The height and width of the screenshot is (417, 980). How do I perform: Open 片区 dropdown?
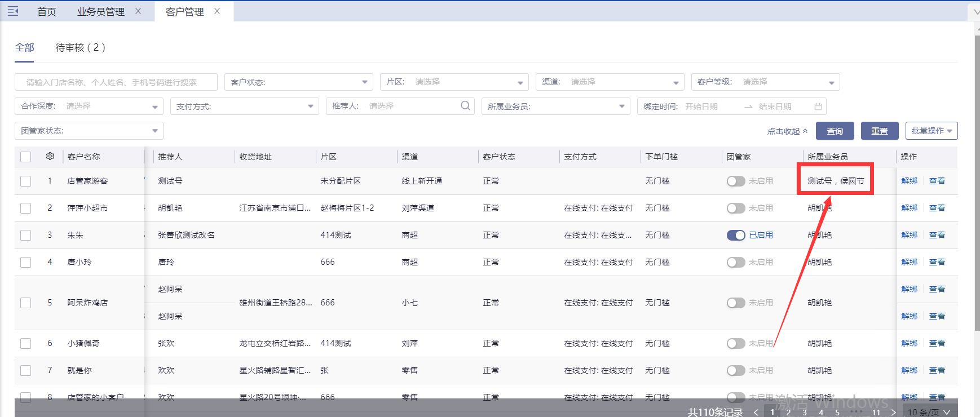(x=454, y=82)
